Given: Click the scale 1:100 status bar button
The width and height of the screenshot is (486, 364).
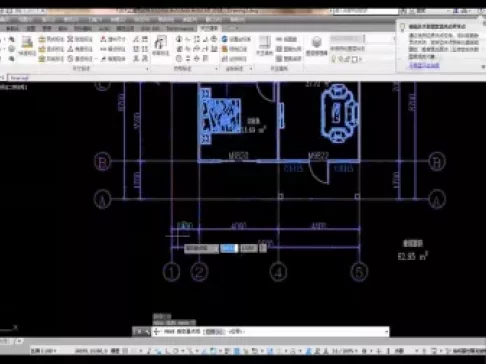Looking at the screenshot, I should (44, 351).
